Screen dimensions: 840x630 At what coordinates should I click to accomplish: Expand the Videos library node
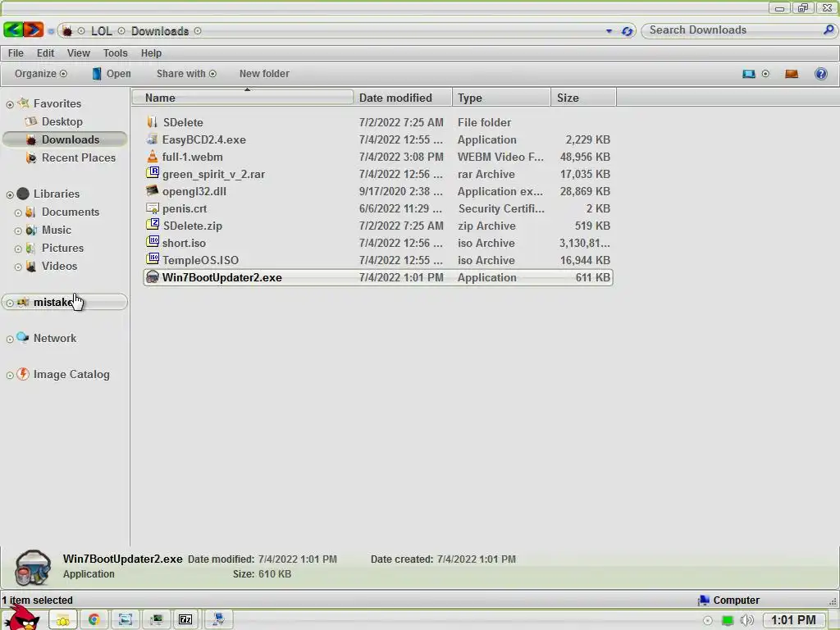click(18, 267)
